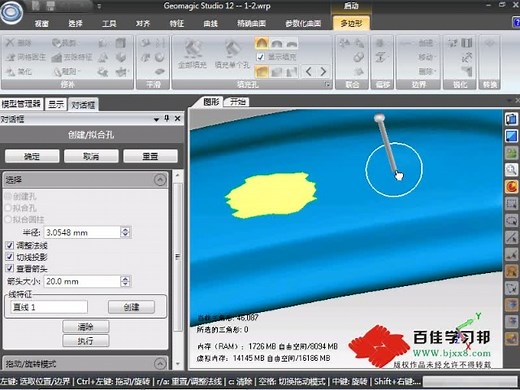Switch to the 显示 panel tab
The width and height of the screenshot is (520, 390).
click(x=56, y=104)
